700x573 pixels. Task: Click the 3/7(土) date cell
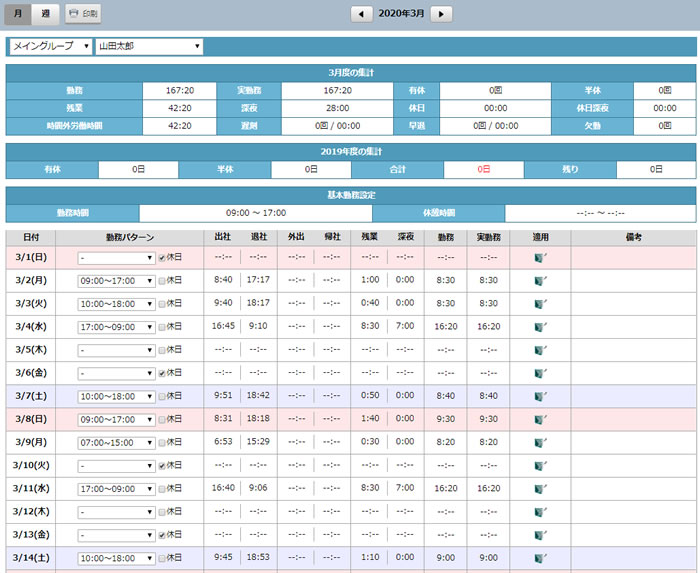point(31,396)
